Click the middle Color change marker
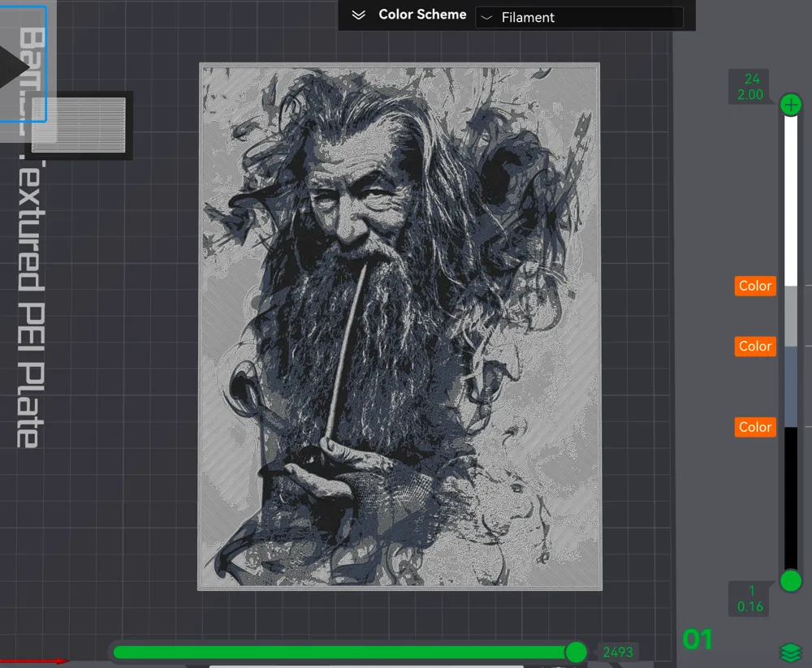The image size is (812, 668). tap(755, 347)
